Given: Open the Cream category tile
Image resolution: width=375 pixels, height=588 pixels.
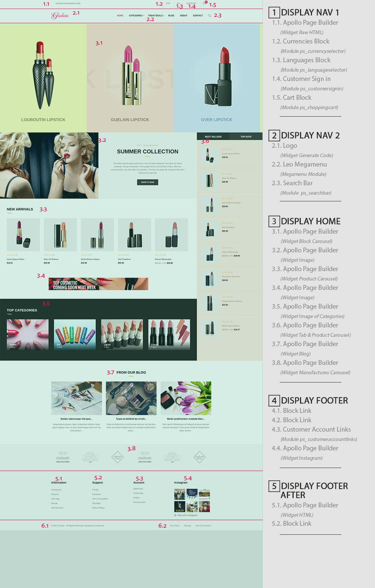Looking at the screenshot, I should pos(28,334).
